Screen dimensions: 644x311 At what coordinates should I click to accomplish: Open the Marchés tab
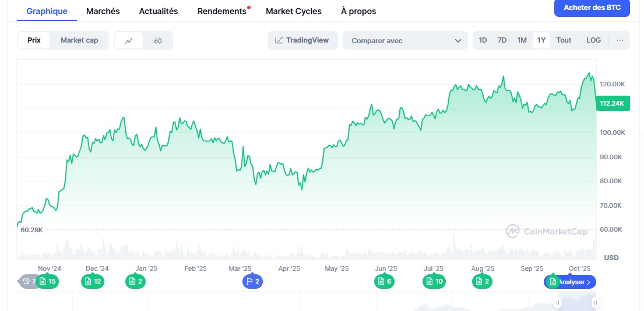pos(103,11)
